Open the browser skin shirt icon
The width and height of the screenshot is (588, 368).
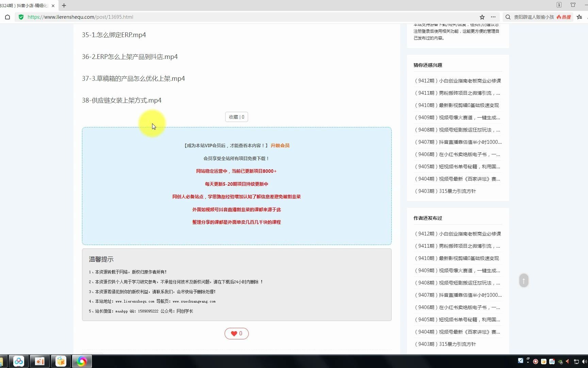click(x=573, y=5)
